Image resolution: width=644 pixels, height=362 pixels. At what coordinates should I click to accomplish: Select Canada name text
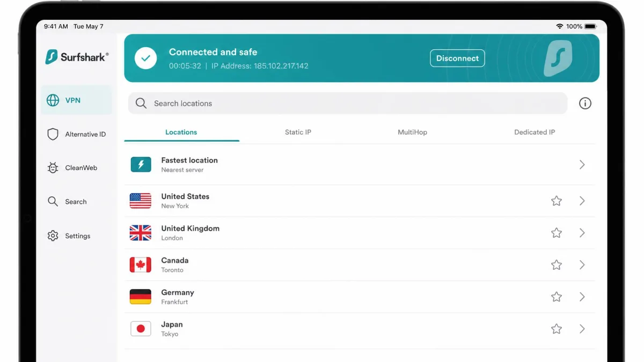[x=175, y=261]
